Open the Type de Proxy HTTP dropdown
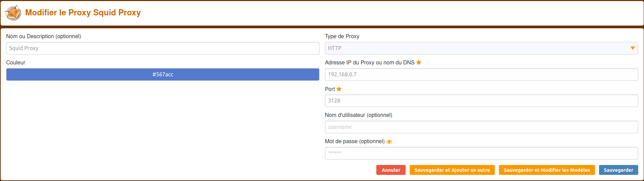 [x=481, y=48]
